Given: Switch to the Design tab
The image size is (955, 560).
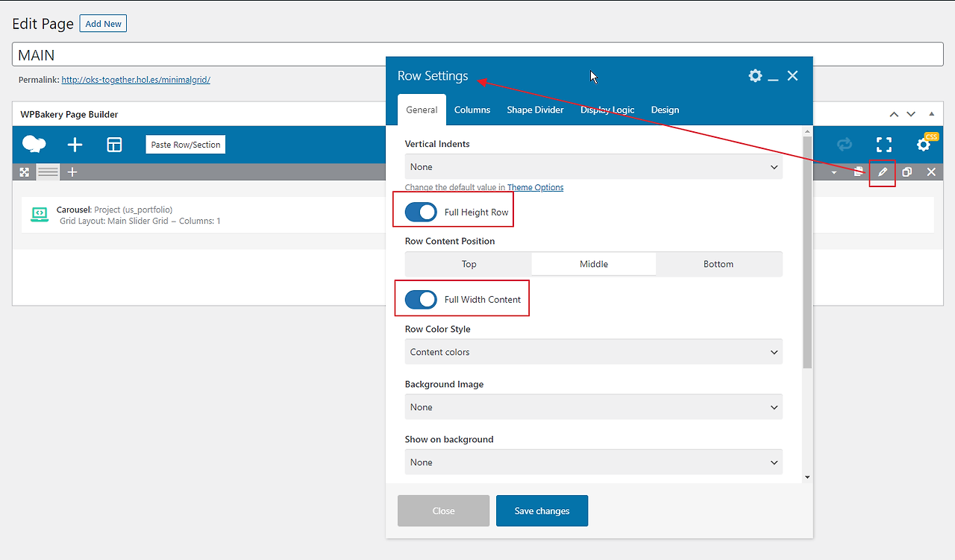Looking at the screenshot, I should tap(665, 110).
